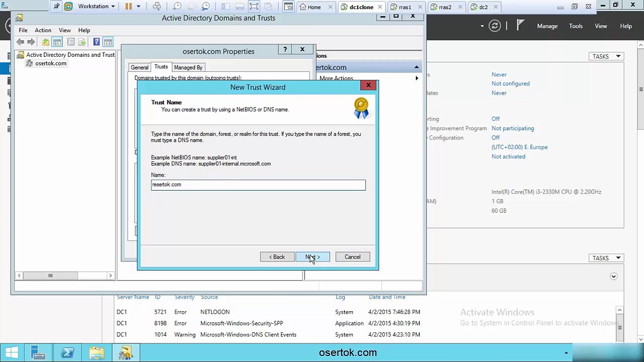Close the dc1clone VM tab

[x=380, y=7]
